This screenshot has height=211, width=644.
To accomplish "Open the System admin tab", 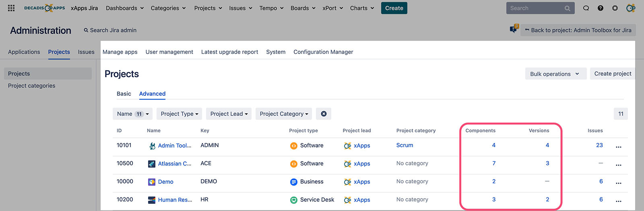I will (276, 52).
